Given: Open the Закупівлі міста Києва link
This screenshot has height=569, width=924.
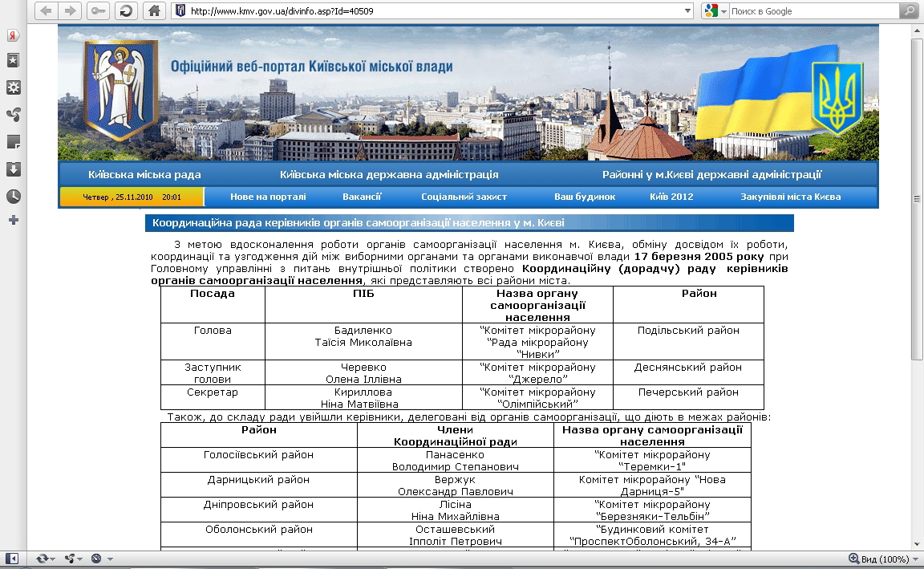Looking at the screenshot, I should (x=790, y=197).
